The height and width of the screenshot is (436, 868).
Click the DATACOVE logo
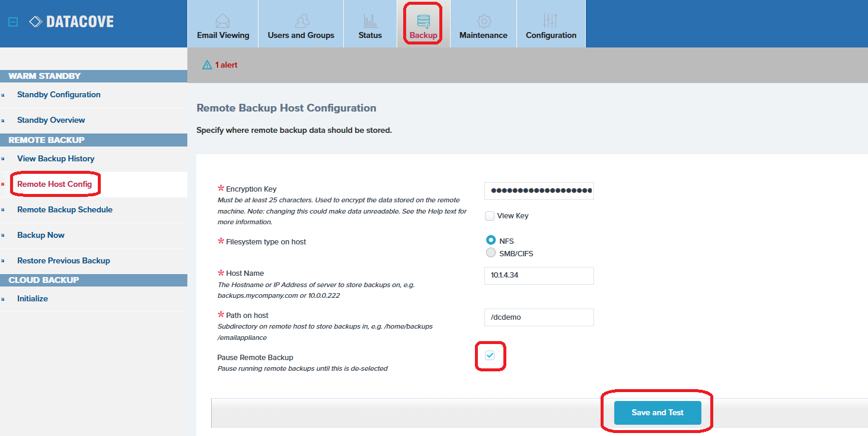tap(71, 22)
